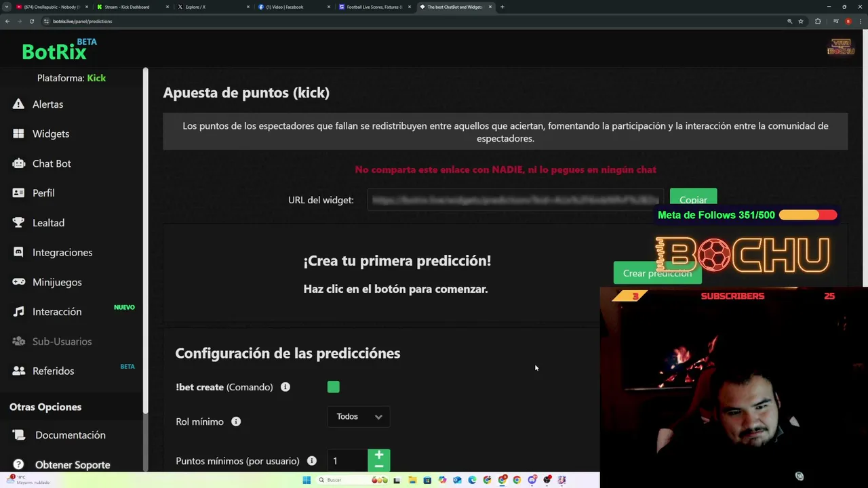This screenshot has height=488, width=868.
Task: Click the Integraciones icon in the sidebar
Action: pos(18,252)
